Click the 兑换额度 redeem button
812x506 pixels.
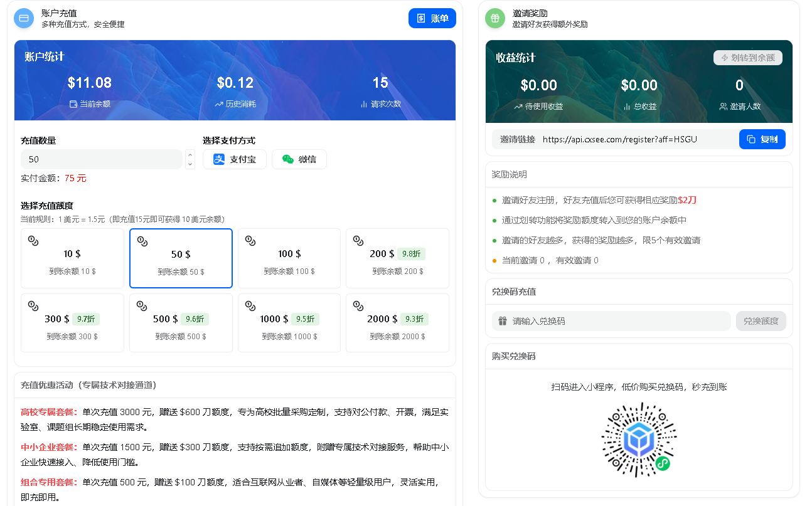pos(761,321)
